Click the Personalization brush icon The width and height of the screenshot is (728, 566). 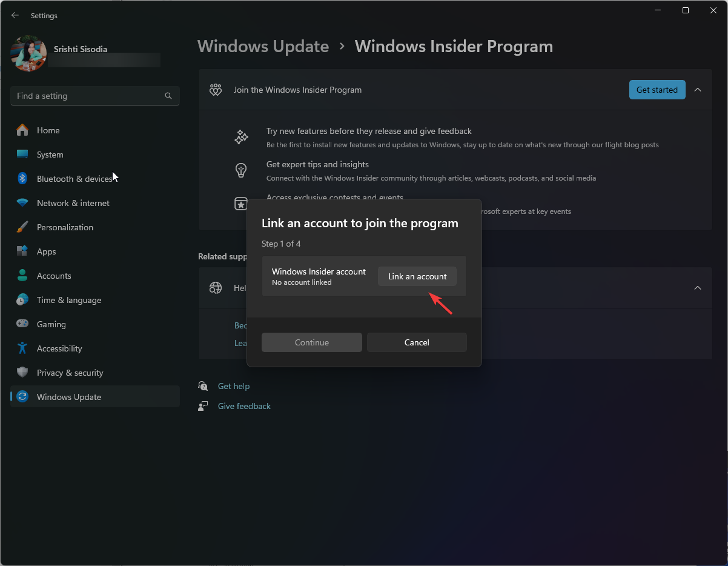tap(22, 227)
